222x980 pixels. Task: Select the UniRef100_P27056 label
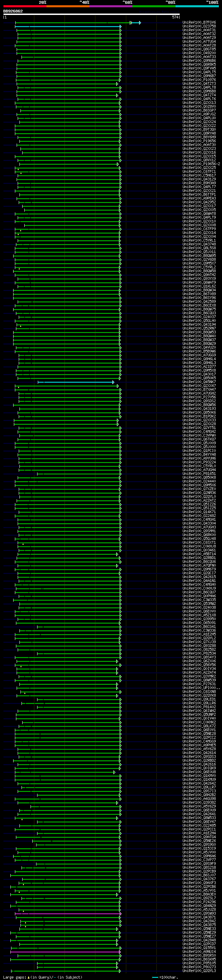199,397
